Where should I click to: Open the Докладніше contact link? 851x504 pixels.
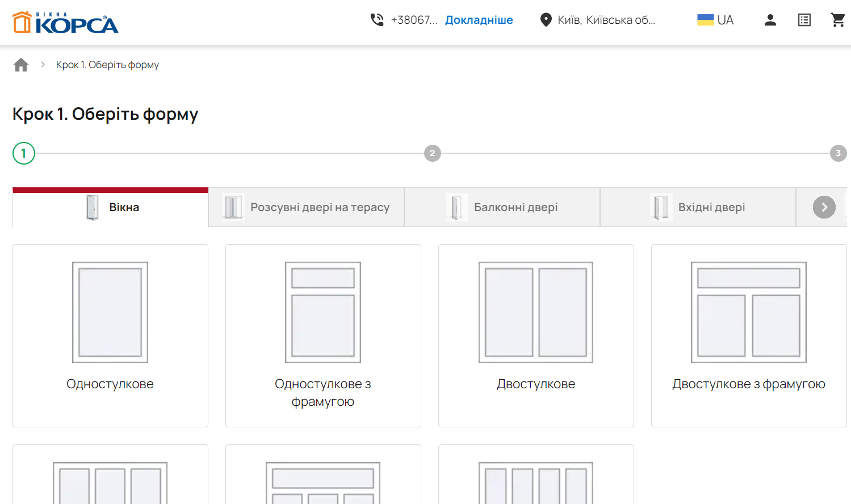point(479,20)
